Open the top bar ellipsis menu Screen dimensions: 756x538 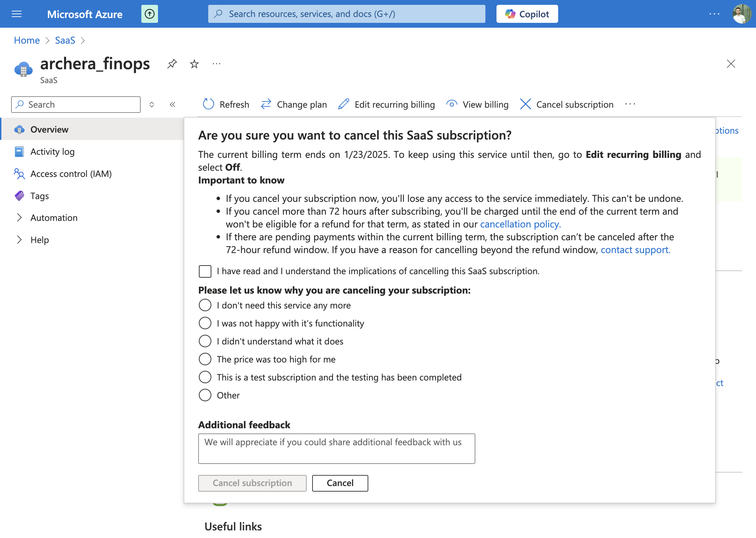pos(714,14)
